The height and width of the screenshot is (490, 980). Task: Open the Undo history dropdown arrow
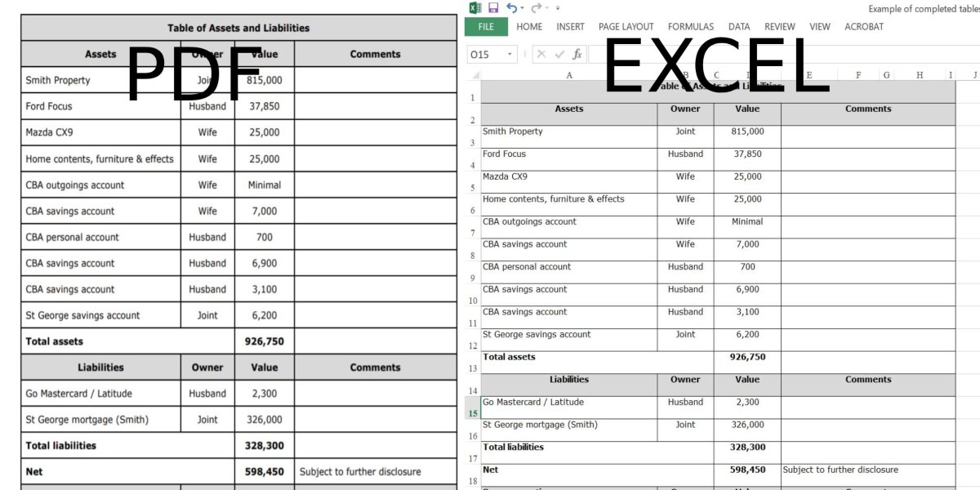point(522,8)
